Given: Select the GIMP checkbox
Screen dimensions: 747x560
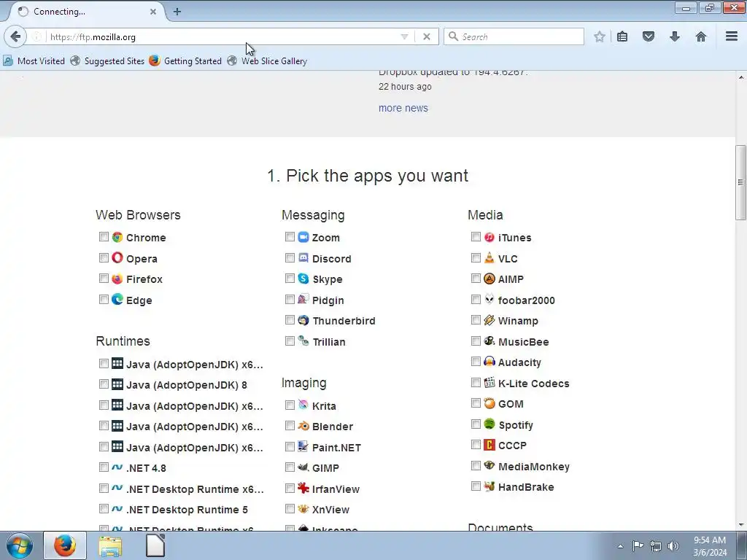Looking at the screenshot, I should pos(290,467).
